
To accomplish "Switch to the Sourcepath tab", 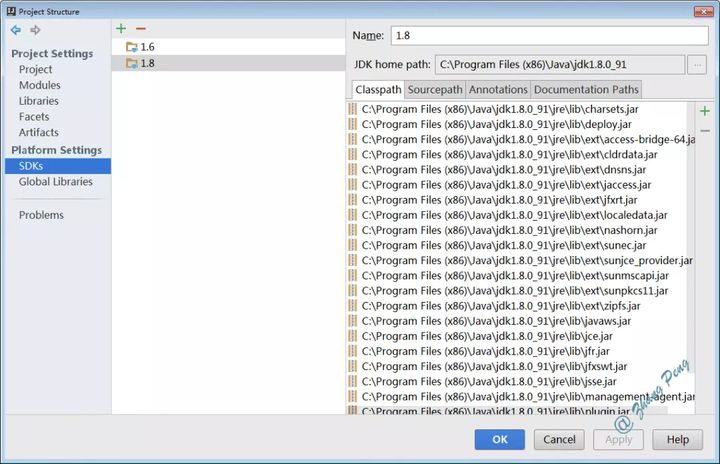I will pos(435,90).
